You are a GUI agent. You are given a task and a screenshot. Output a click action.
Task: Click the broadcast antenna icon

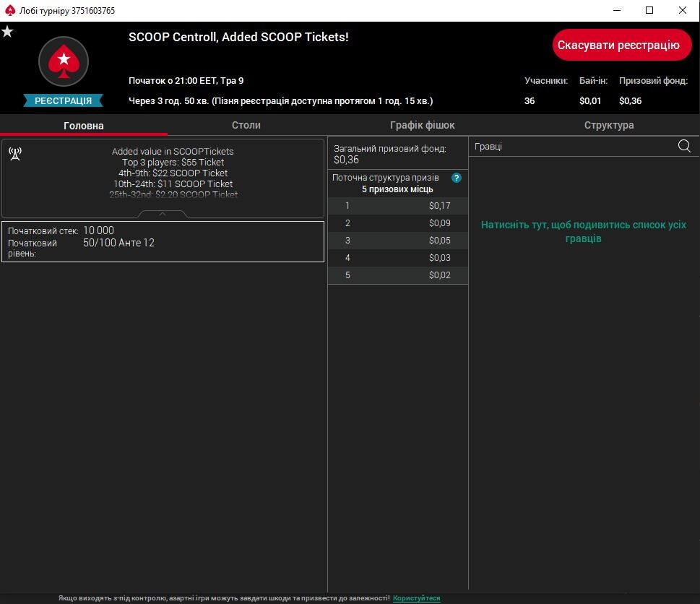tap(15, 154)
